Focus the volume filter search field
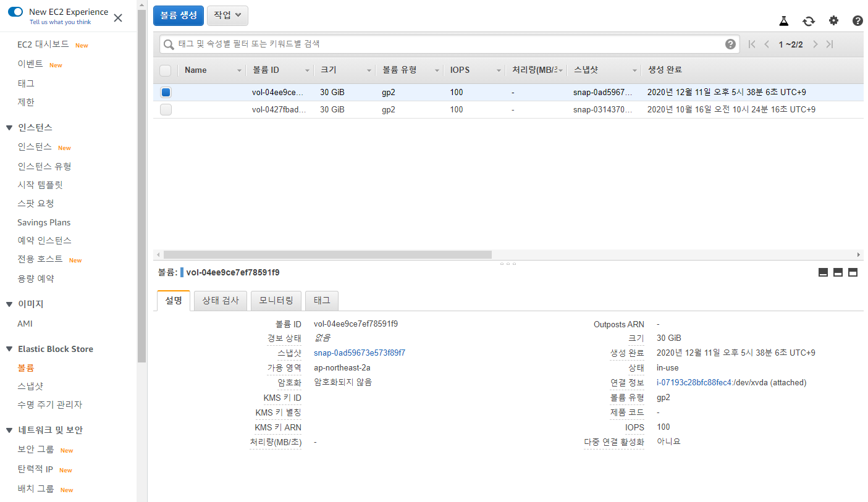This screenshot has height=502, width=868. 449,44
